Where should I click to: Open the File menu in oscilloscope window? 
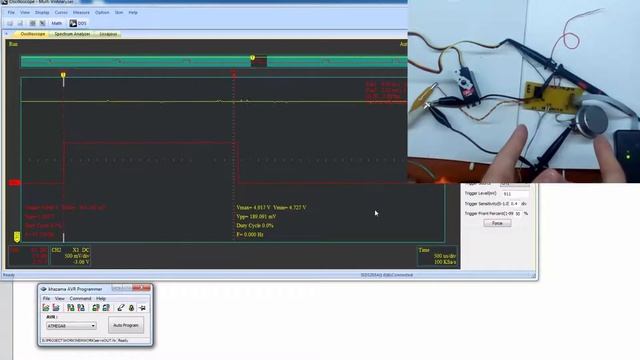point(11,13)
